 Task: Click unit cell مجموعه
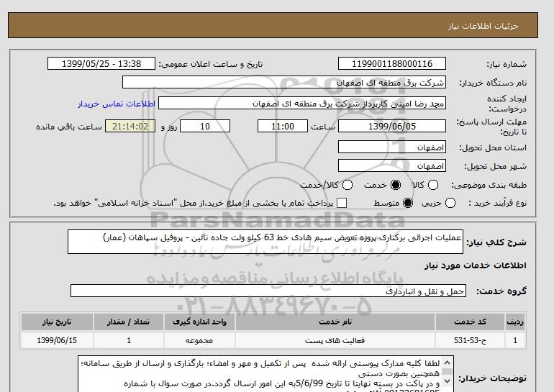199,340
